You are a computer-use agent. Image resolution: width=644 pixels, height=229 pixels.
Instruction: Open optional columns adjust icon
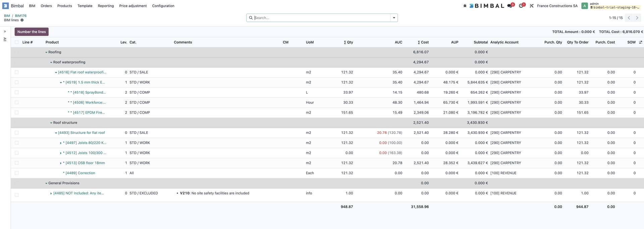(x=640, y=42)
